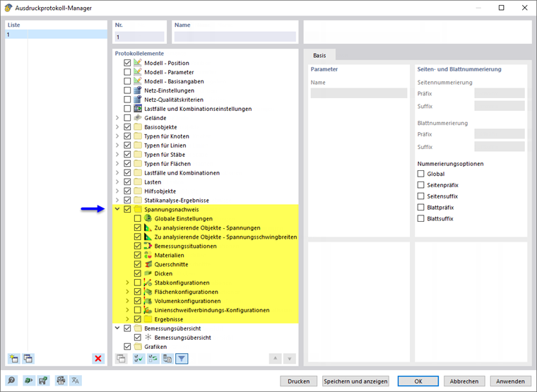
Task: Click the uncheck all elements icon
Action: point(153,358)
